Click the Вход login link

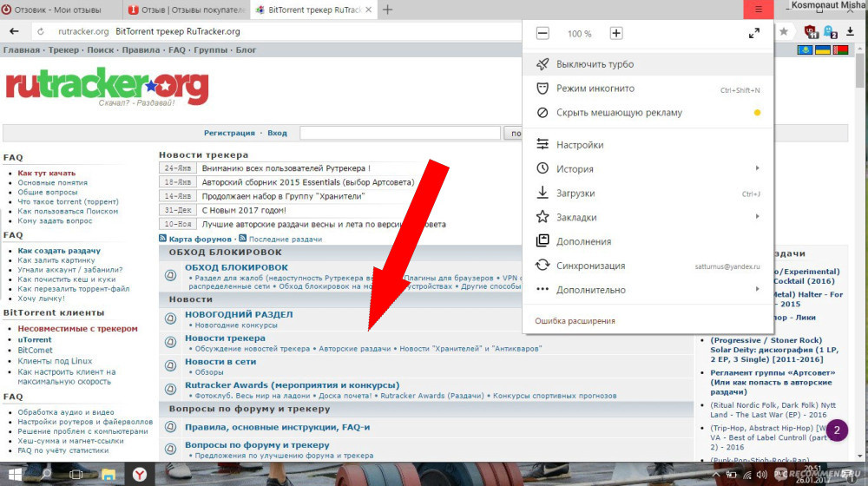(x=278, y=133)
